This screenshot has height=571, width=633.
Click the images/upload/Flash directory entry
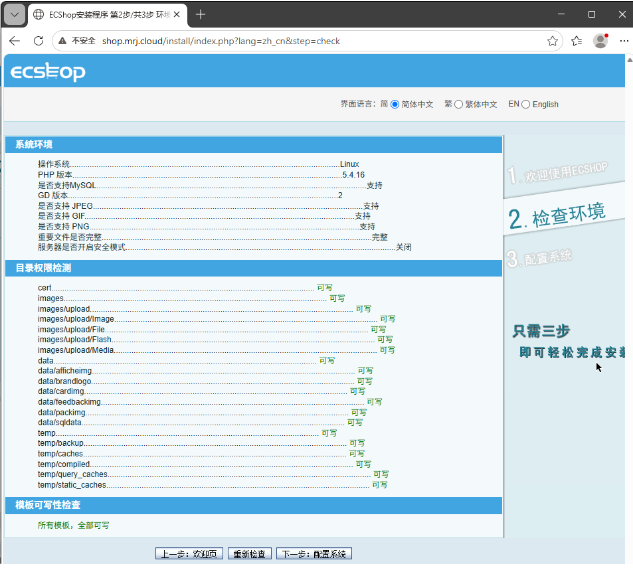click(74, 340)
